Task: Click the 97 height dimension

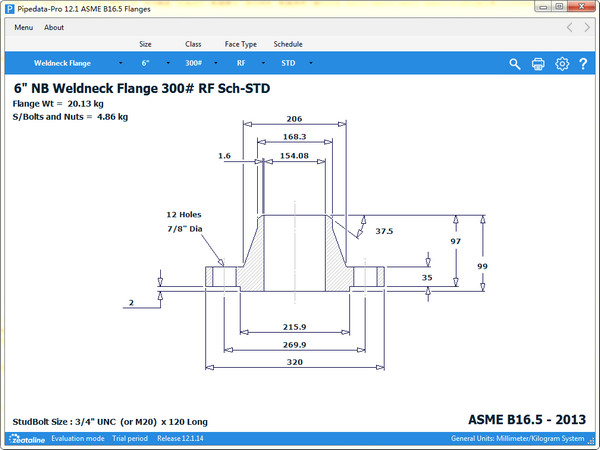Action: (455, 241)
